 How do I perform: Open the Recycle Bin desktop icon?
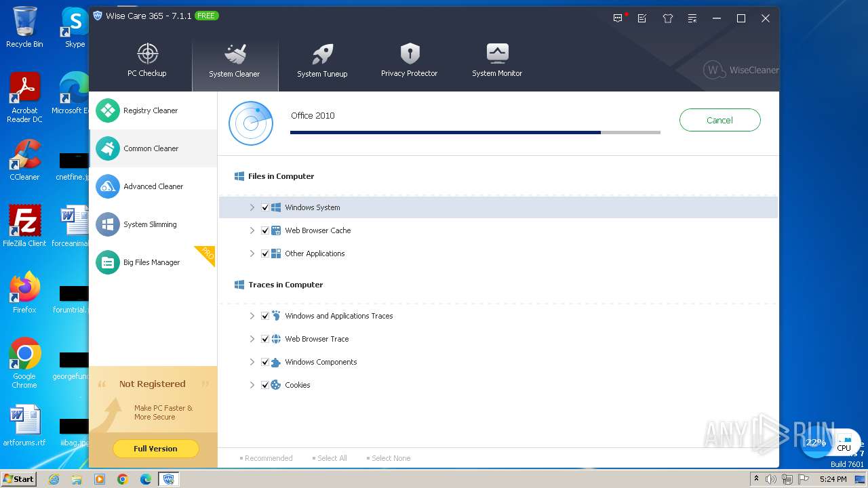pos(24,27)
